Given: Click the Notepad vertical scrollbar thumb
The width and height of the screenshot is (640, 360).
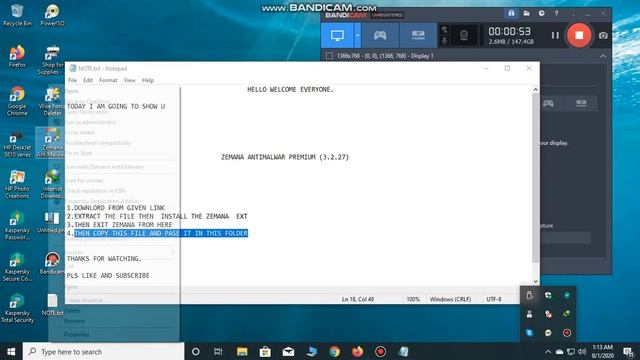Looking at the screenshot, I should click(535, 178).
